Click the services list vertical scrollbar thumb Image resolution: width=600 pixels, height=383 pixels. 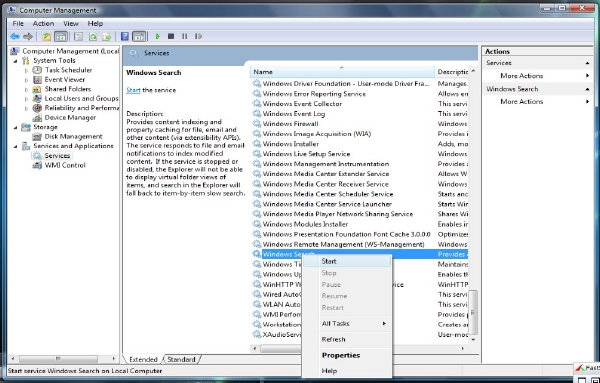tap(473, 312)
